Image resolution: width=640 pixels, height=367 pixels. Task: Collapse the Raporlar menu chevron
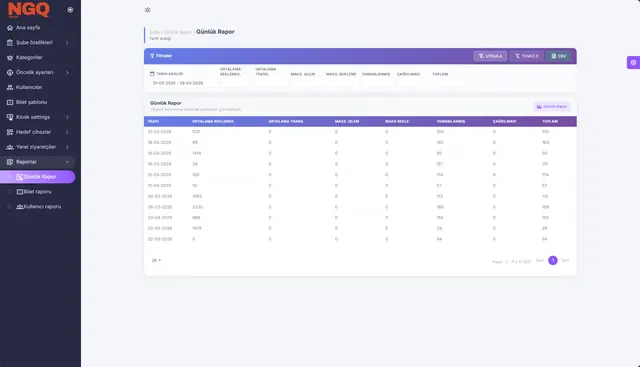point(67,162)
